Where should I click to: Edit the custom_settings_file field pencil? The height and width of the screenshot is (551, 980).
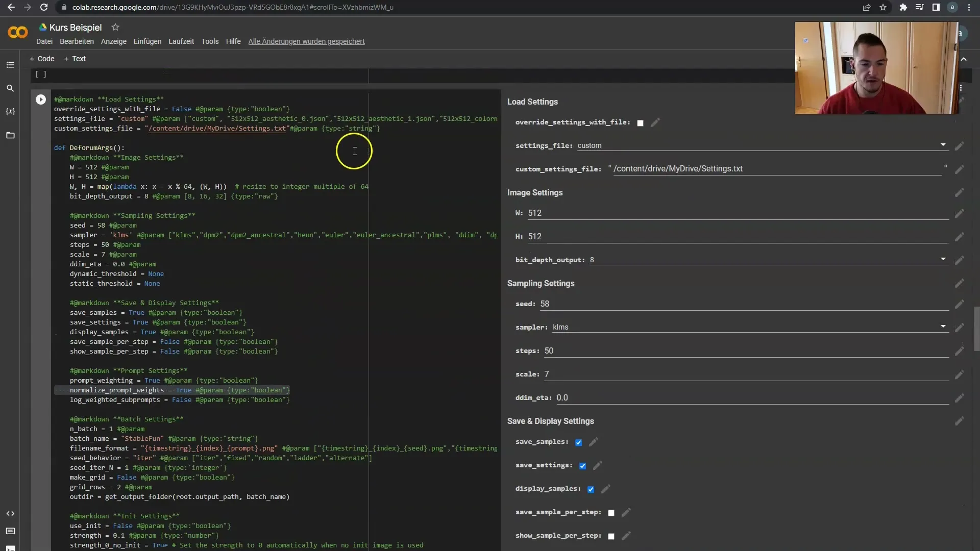[959, 169]
